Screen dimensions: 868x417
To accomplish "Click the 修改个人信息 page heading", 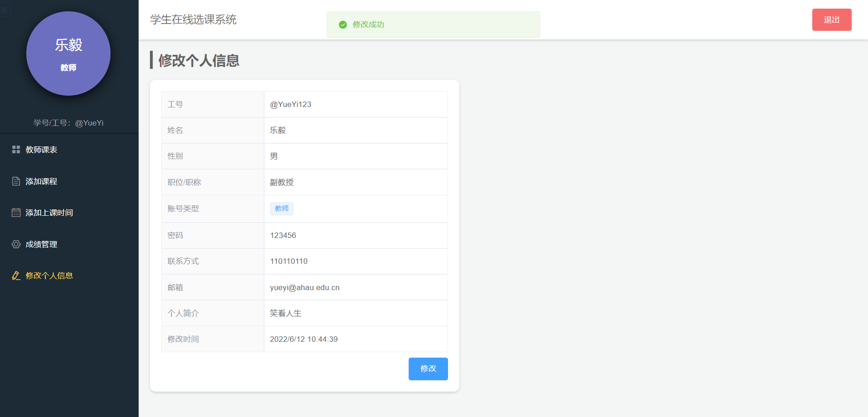I will point(199,60).
